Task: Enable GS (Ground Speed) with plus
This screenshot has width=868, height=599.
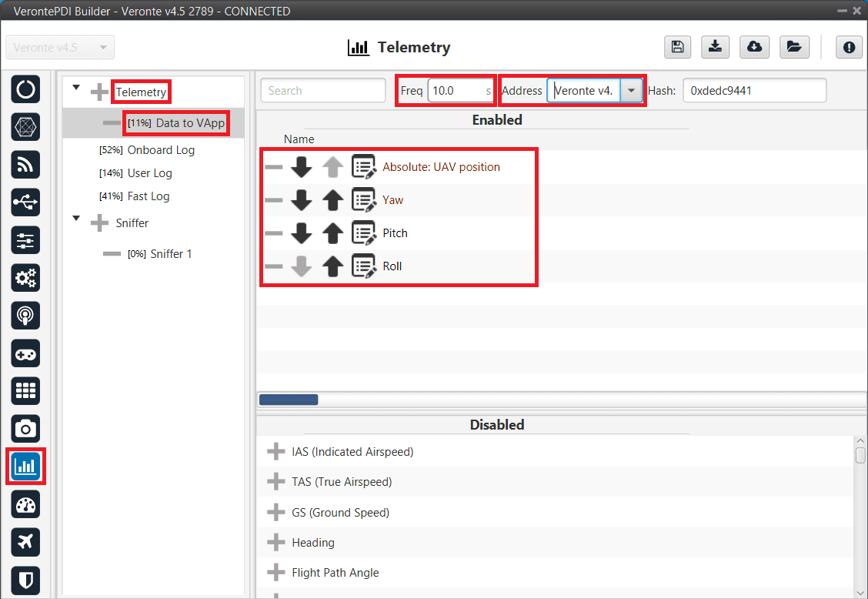Action: click(275, 513)
